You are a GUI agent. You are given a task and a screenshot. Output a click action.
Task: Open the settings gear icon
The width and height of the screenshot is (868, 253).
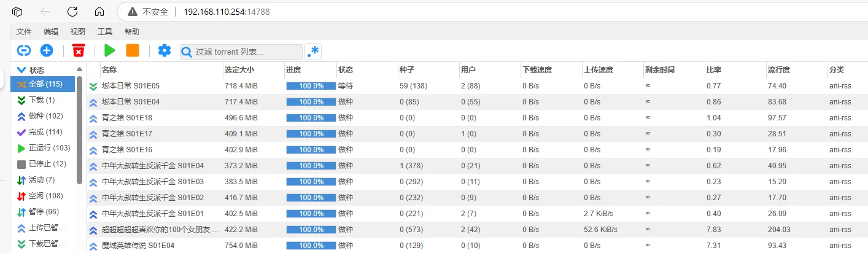click(x=164, y=51)
